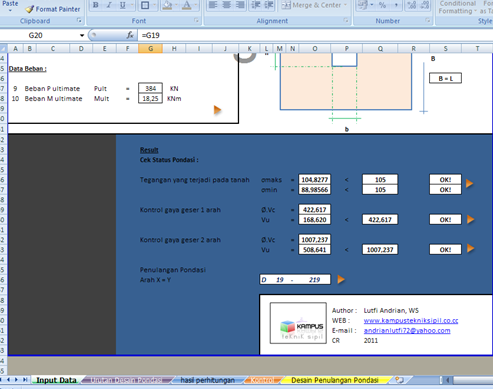Align text left
Viewport: 493px width, 389px height.
[x=213, y=5]
